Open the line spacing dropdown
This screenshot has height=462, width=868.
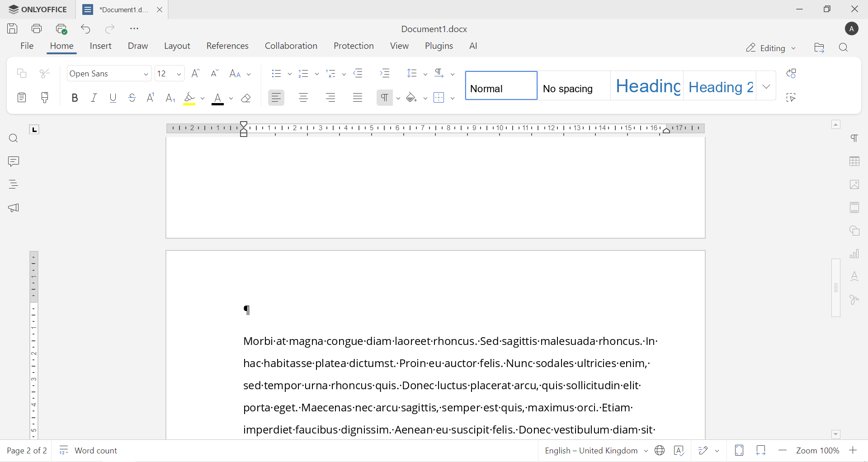(x=425, y=73)
